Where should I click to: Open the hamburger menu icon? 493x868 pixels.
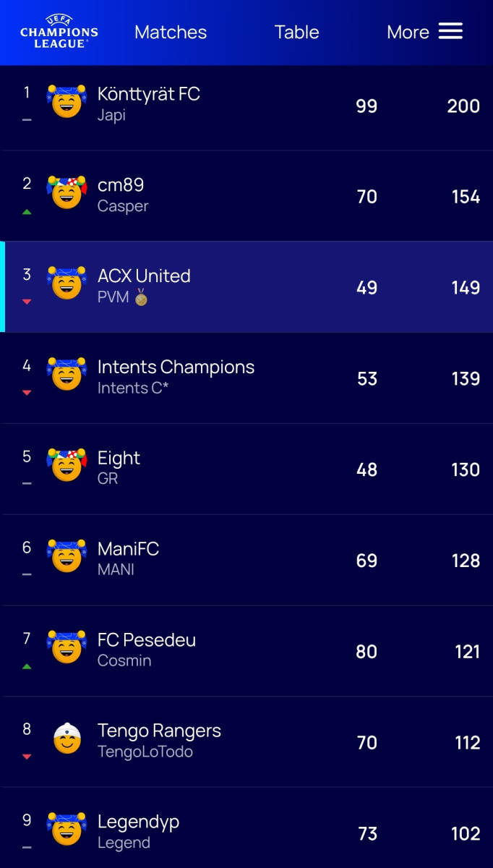point(450,31)
